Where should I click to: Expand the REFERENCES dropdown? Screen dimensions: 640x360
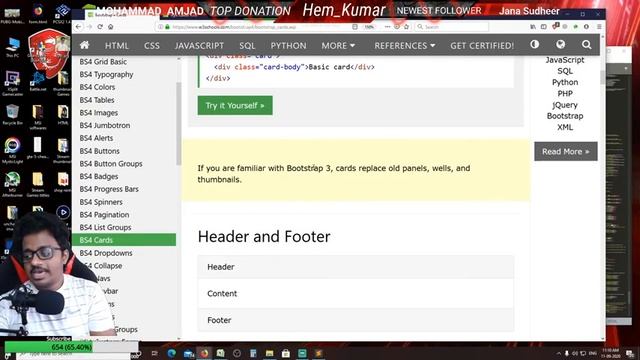404,46
